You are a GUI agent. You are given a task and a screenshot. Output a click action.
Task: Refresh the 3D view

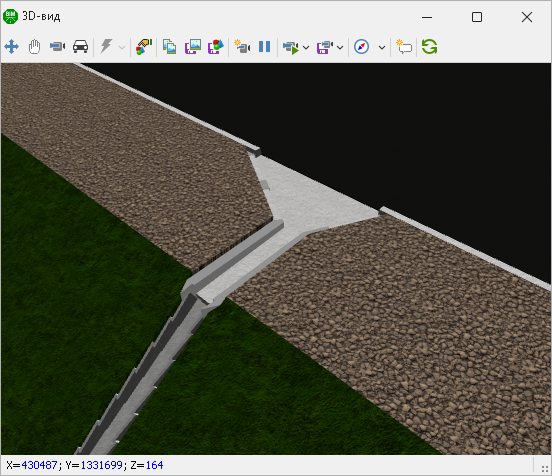coord(429,46)
